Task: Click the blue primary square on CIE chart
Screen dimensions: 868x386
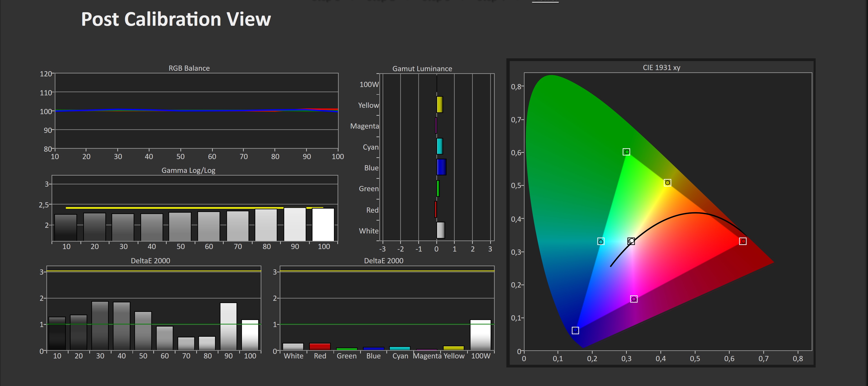Action: point(575,330)
